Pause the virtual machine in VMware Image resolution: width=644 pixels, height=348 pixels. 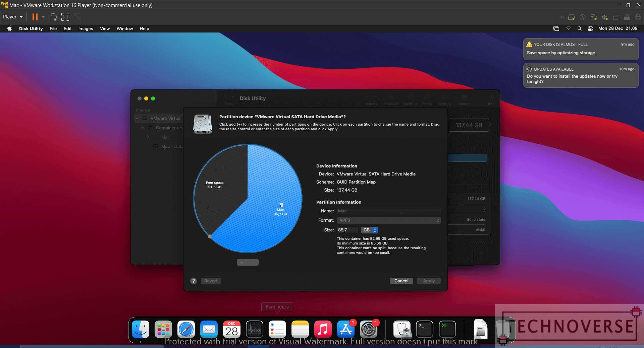(35, 17)
